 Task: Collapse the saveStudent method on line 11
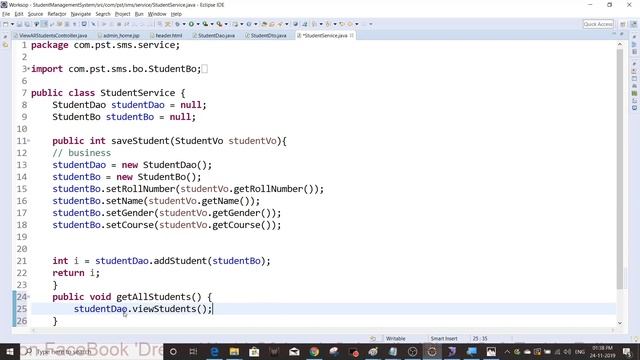(29, 141)
